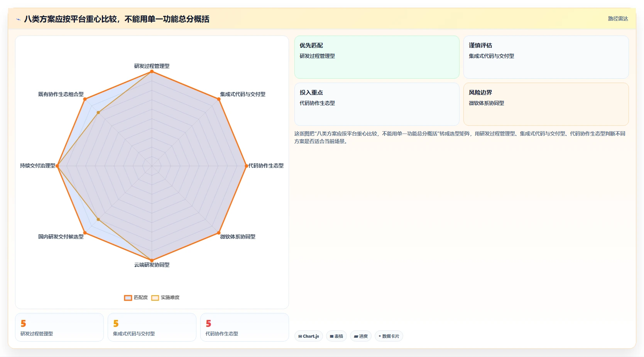Click 代码协作生态型 text in 投入重点 card
Image resolution: width=644 pixels, height=357 pixels.
coord(317,103)
